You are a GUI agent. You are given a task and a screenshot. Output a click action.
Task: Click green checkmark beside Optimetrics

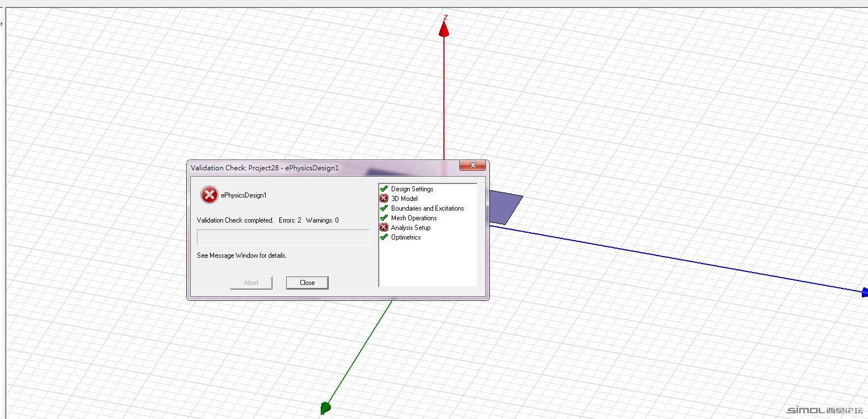(x=384, y=237)
